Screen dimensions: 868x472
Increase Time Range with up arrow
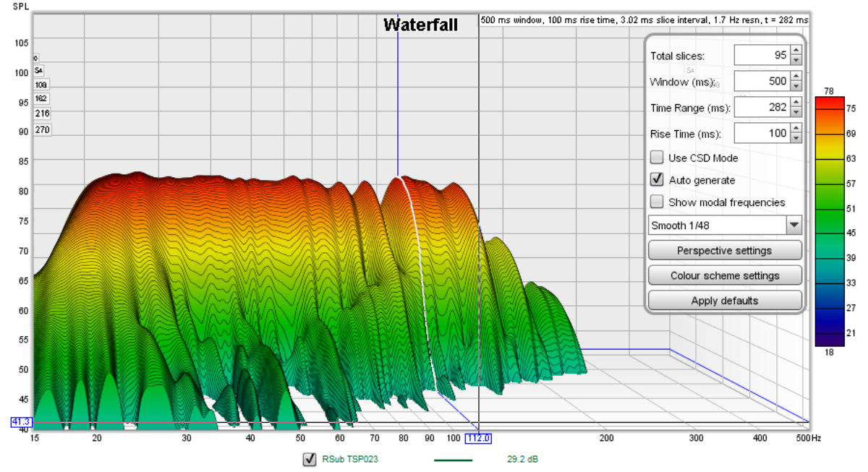796,103
